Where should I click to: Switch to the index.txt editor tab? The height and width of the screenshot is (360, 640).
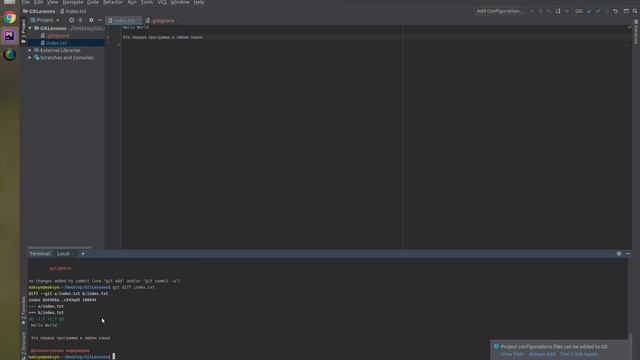pyautogui.click(x=124, y=20)
